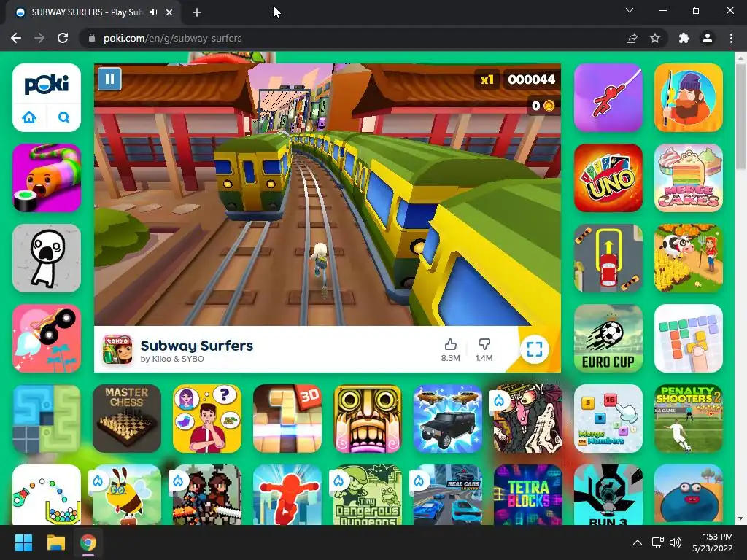Open Merge the Numbers game

(x=608, y=419)
